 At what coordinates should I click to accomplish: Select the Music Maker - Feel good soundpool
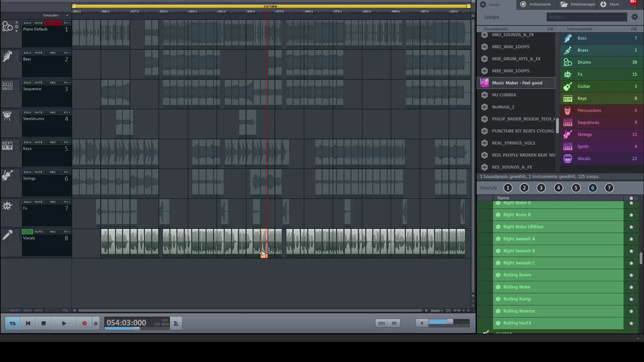pos(516,83)
